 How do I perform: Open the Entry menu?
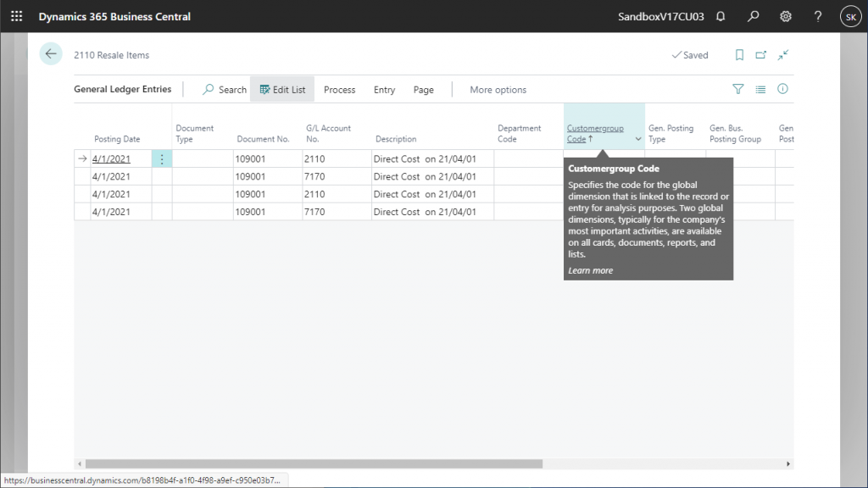coord(384,90)
